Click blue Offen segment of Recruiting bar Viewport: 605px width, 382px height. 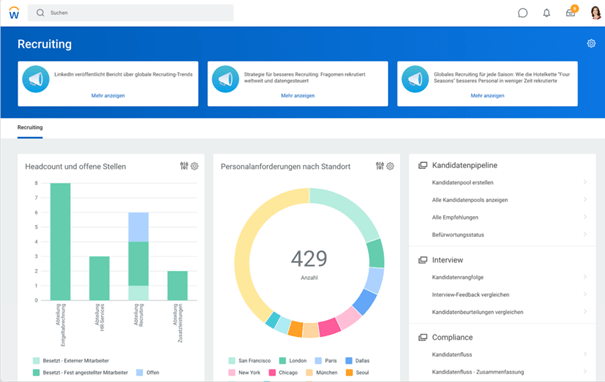pyautogui.click(x=139, y=227)
